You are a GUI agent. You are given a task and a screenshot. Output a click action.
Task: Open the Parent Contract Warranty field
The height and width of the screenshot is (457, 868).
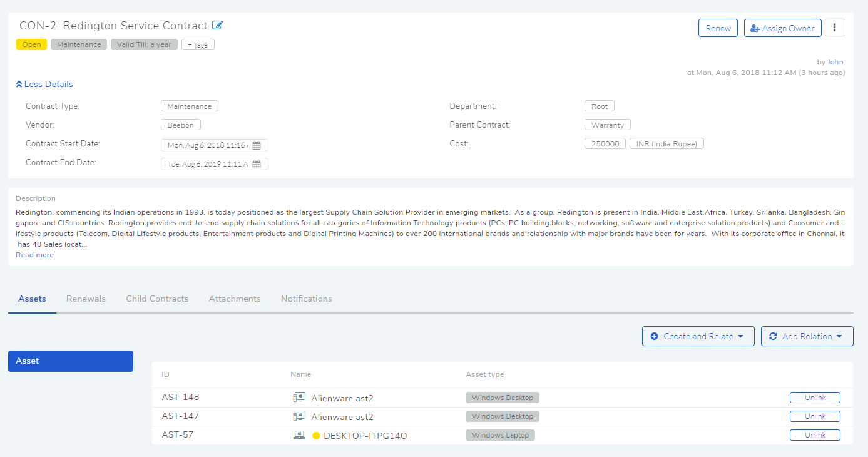coord(608,125)
